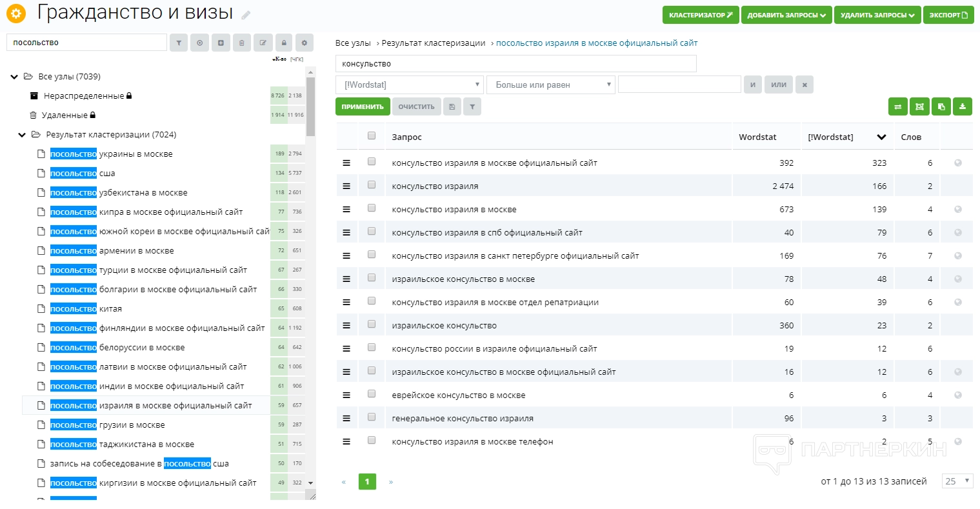Tick the select-all checkbox in the table header

372,136
